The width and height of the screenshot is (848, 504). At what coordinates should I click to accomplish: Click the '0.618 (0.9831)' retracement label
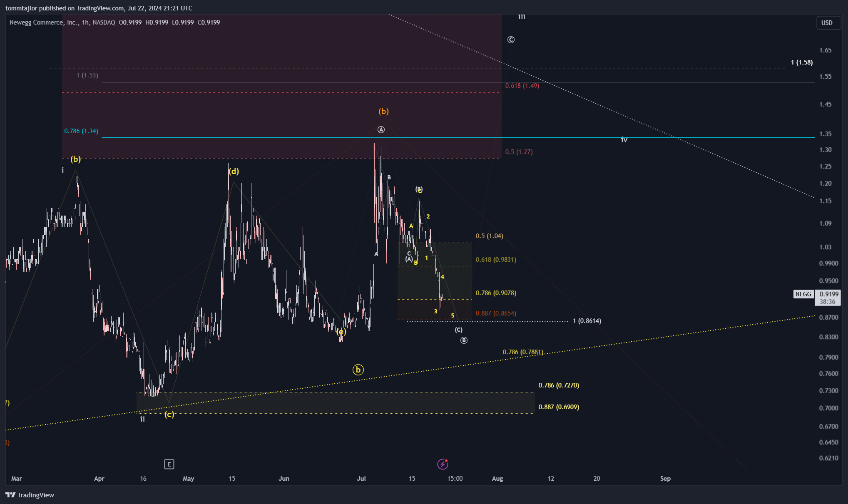click(496, 260)
